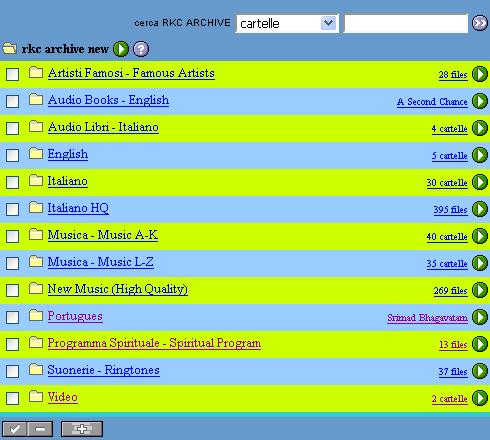The height and width of the screenshot is (440, 490).
Task: Tick the checkbox for Audio Books - English
Action: pos(12,101)
